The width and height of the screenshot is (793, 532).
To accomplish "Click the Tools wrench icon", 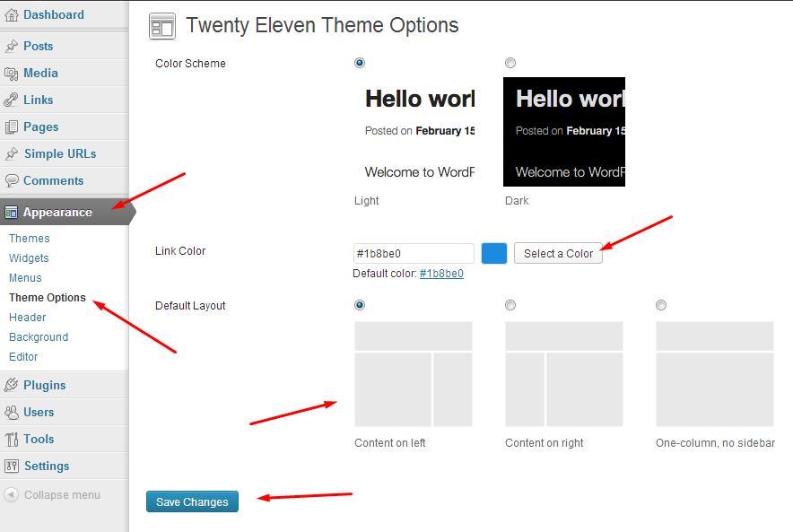I will point(13,439).
